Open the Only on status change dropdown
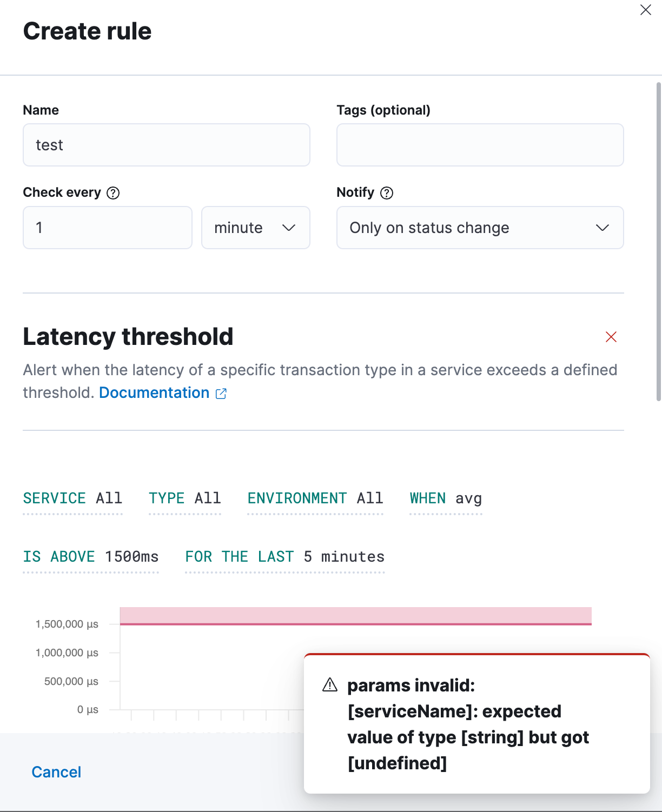This screenshot has width=662, height=812. (480, 228)
